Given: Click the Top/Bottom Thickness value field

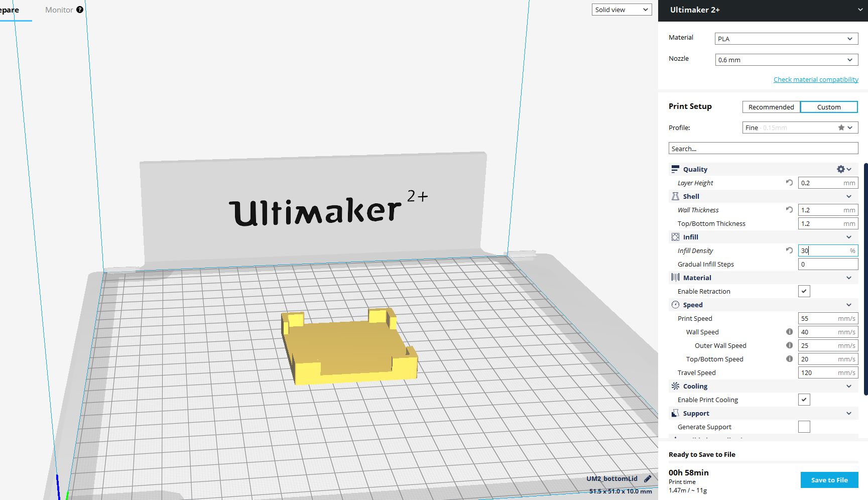Looking at the screenshot, I should coord(828,223).
